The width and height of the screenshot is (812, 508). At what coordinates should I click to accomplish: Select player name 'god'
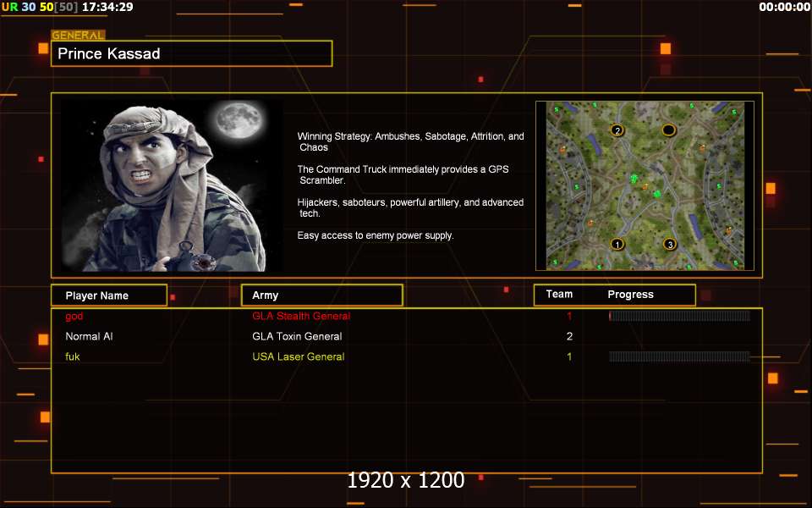74,316
